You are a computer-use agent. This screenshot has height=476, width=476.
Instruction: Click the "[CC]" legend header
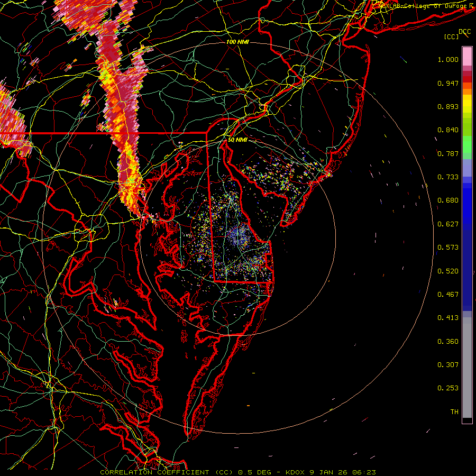[452, 36]
